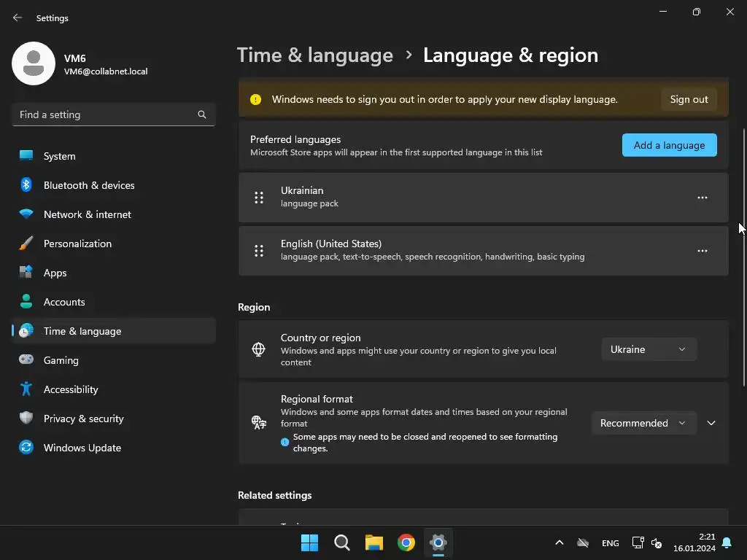Select Personalization in sidebar
The image size is (747, 560).
tap(113, 244)
